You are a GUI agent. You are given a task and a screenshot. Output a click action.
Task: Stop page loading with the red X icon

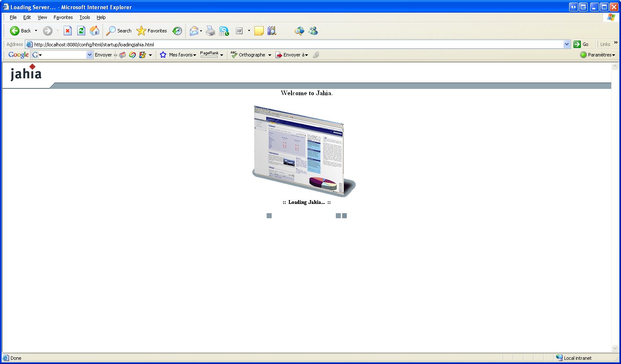[67, 31]
